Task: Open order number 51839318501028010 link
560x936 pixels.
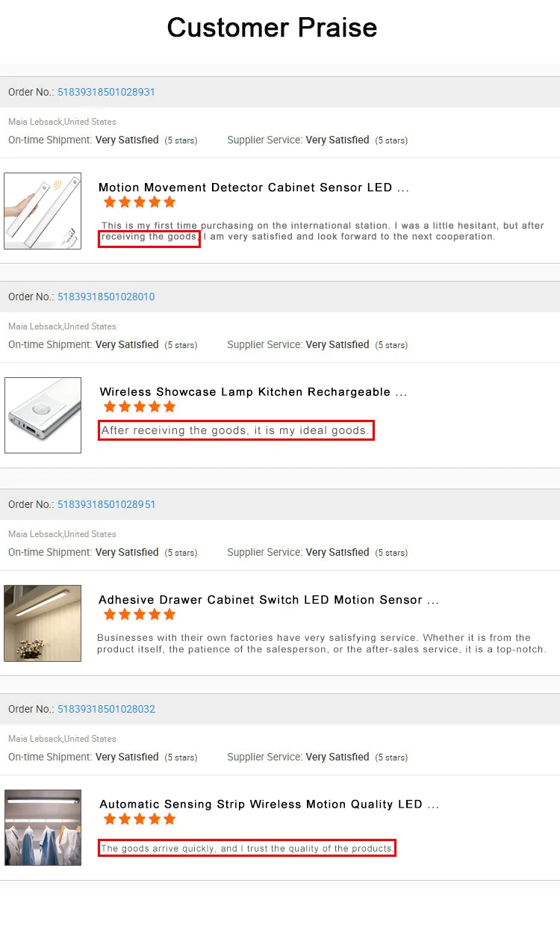Action: 106,297
